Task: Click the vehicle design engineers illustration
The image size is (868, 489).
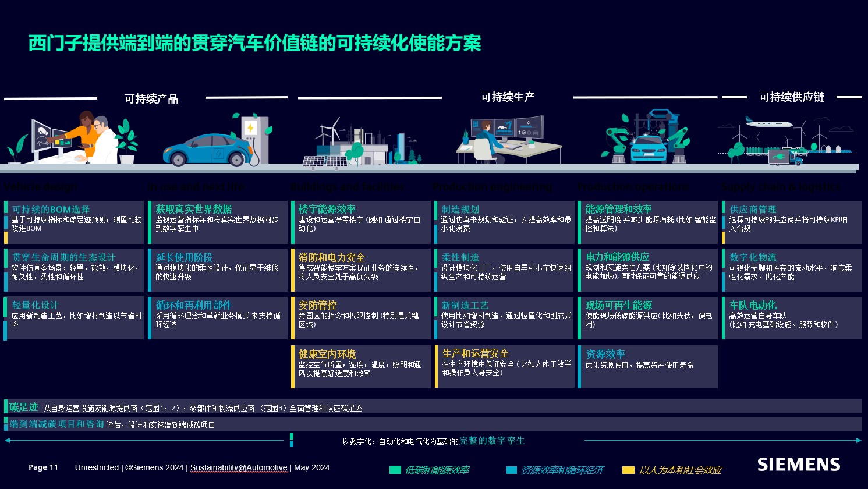Action: point(73,139)
